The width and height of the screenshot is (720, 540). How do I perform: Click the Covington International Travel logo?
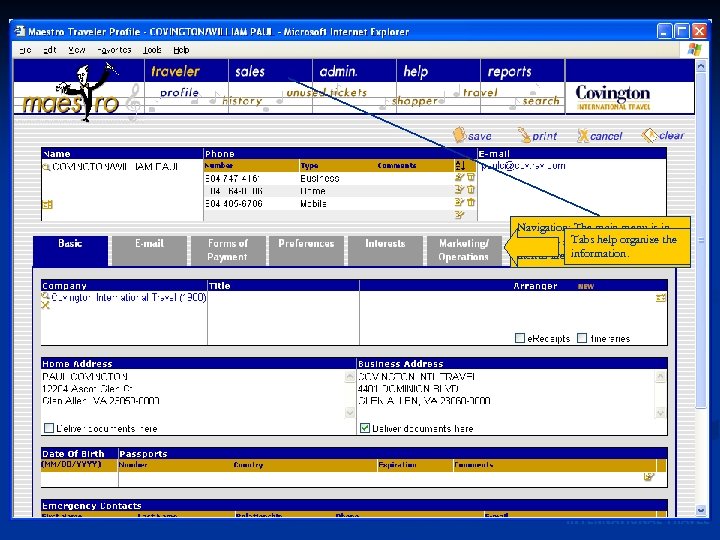pyautogui.click(x=613, y=97)
